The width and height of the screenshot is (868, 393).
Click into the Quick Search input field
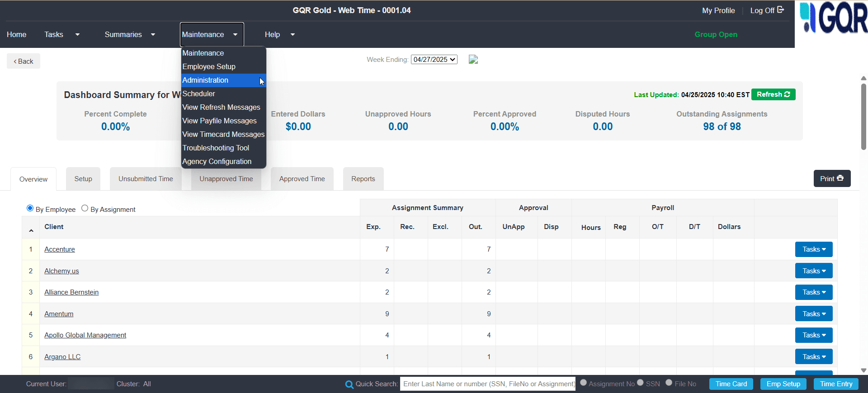(x=488, y=384)
